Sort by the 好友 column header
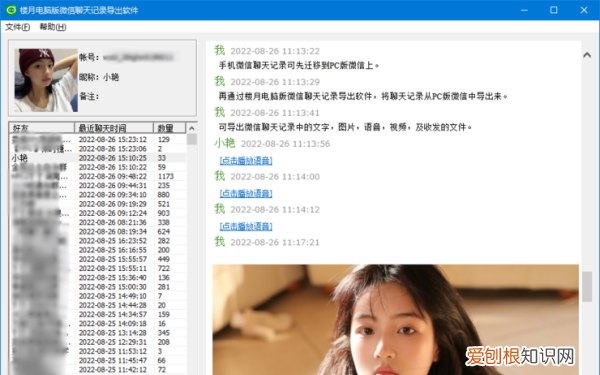Image resolution: width=600 pixels, height=375 pixels. pos(42,128)
